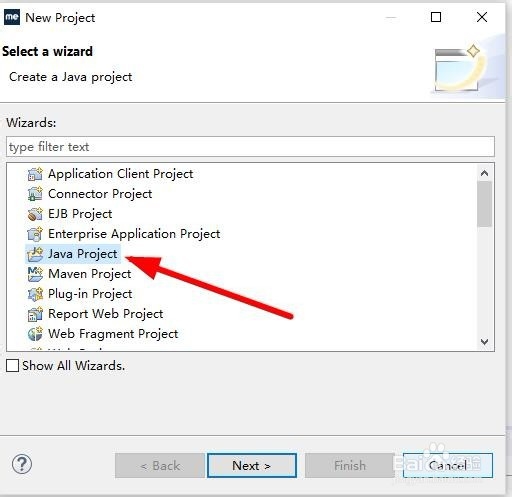Click the wizard list scroll-down arrow
Image resolution: width=512 pixels, height=497 pixels.
[484, 342]
